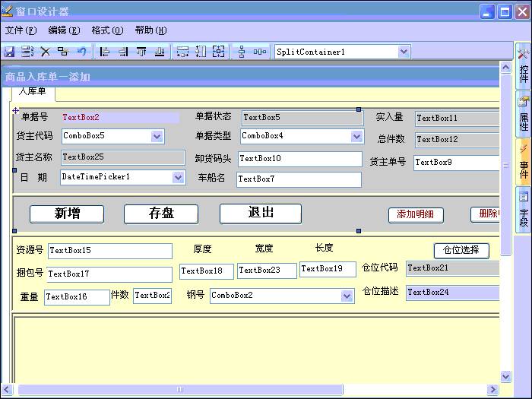
Task: Click the Align Top toolbar icon
Action: coord(141,52)
